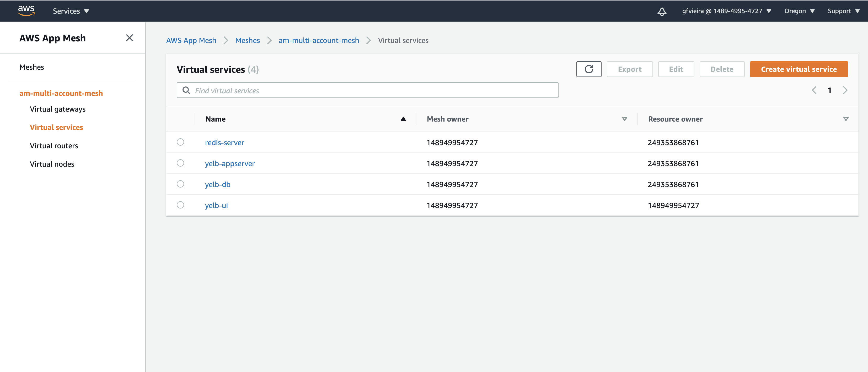The height and width of the screenshot is (372, 868).
Task: Go to previous page of results
Action: coord(814,90)
